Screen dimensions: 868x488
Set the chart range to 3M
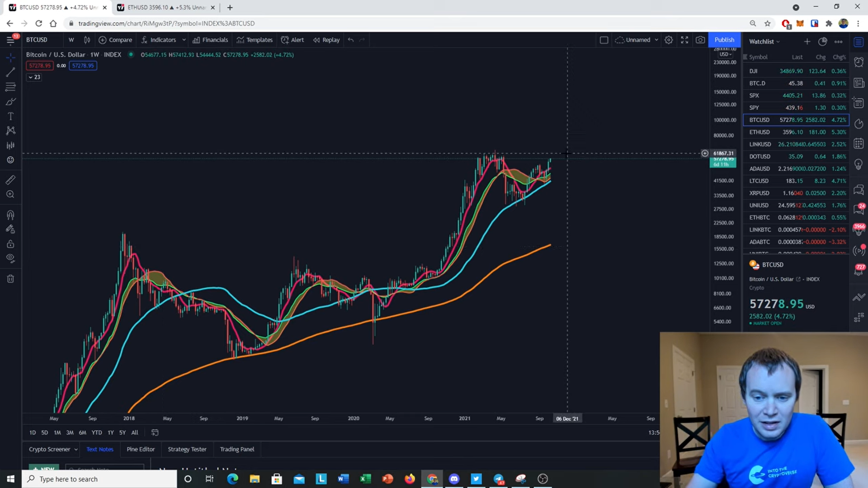(70, 432)
